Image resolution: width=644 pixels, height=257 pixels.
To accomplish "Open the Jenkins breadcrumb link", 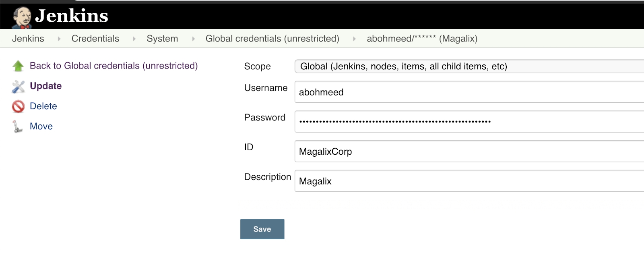I will 28,39.
